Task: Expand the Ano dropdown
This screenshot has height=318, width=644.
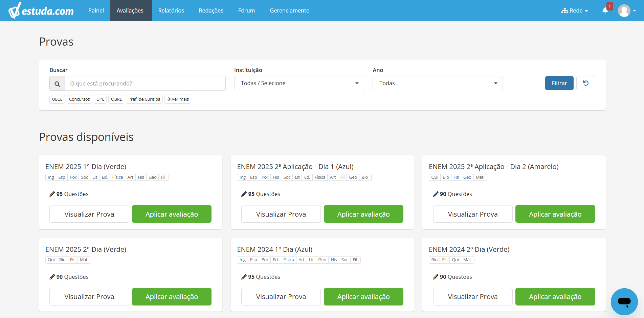Action: coord(438,83)
